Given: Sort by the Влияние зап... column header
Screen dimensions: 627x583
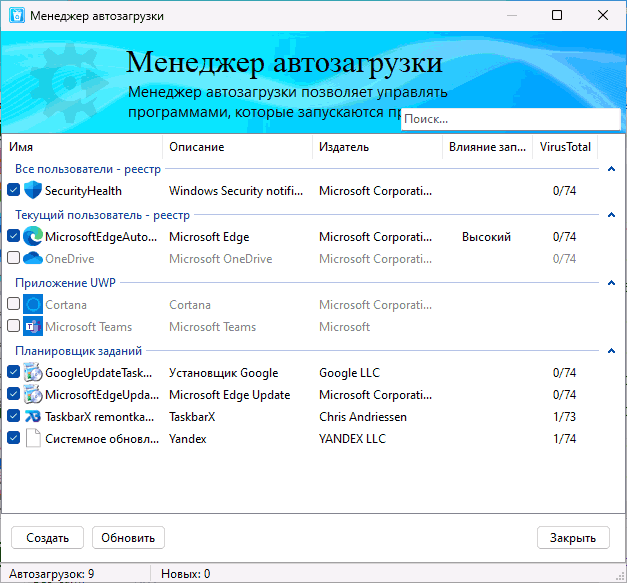Looking at the screenshot, I should pos(487,147).
